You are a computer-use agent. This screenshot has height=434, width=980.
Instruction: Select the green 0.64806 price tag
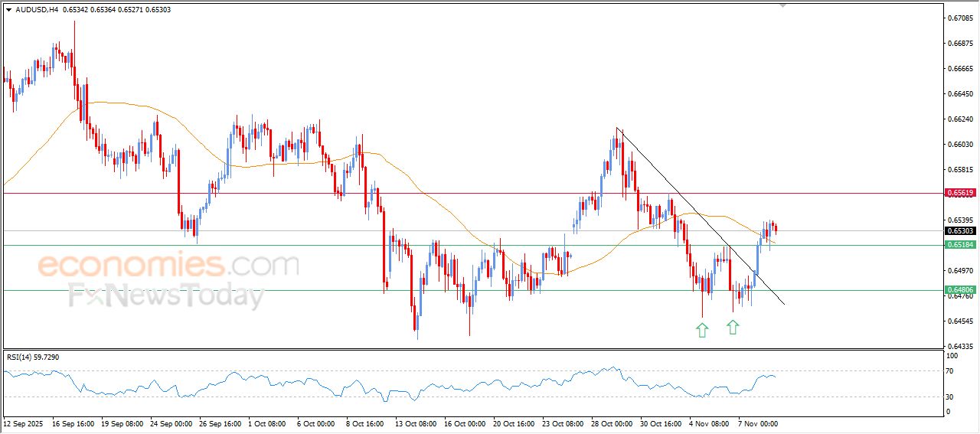click(960, 290)
